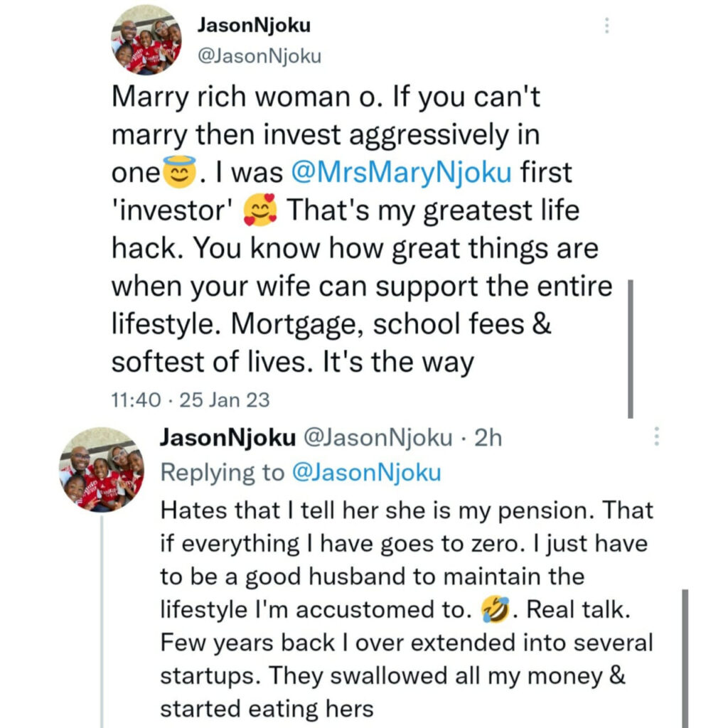
Task: Click the 'Marry rich woman o' tweet text
Action: coord(362,230)
